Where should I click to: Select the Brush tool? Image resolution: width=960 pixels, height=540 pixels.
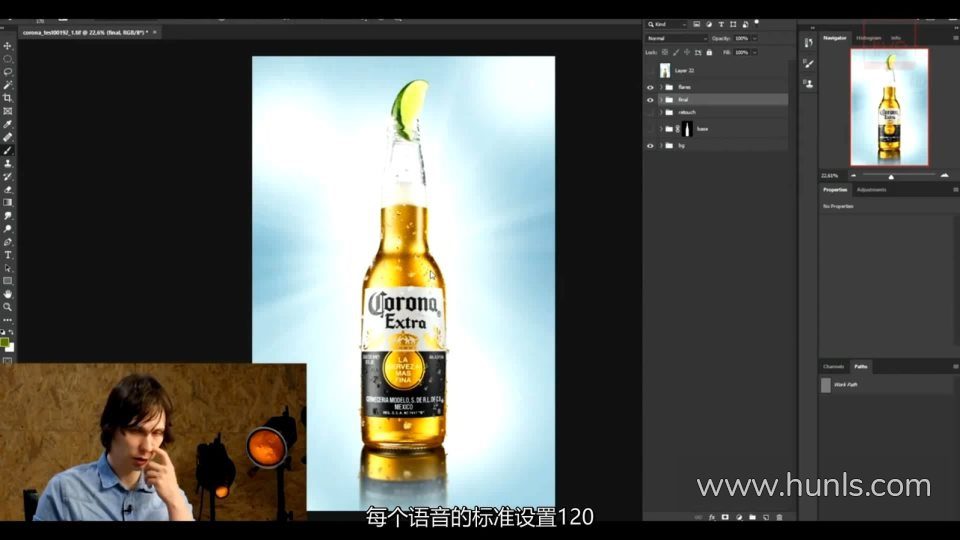7,151
